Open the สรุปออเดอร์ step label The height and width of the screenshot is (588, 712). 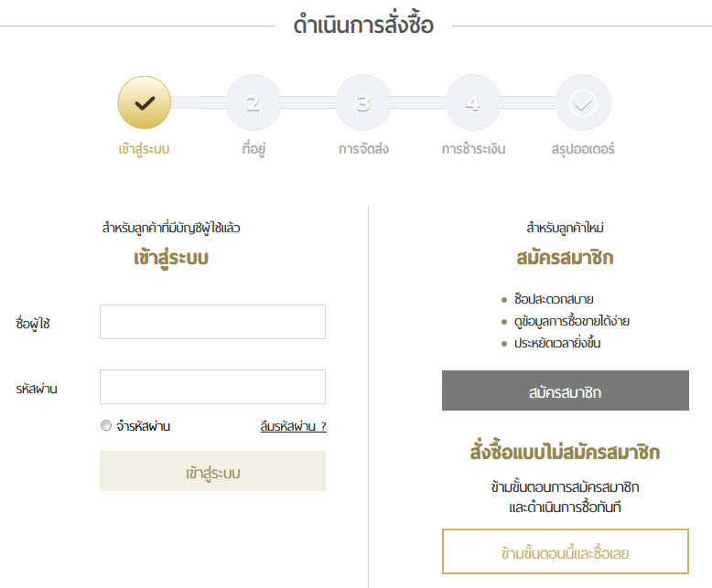[x=583, y=149]
